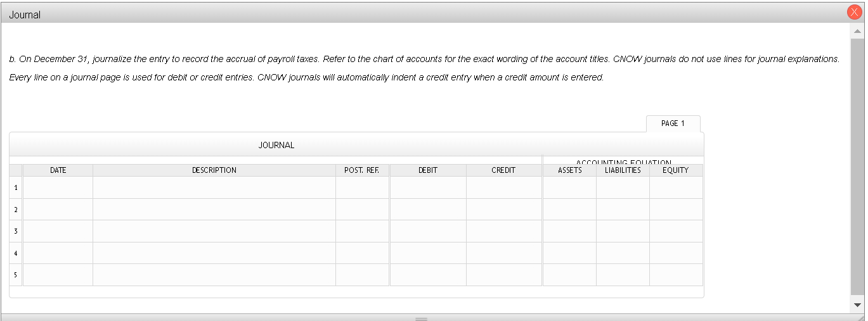Click the Date cell in row 3

[58, 231]
